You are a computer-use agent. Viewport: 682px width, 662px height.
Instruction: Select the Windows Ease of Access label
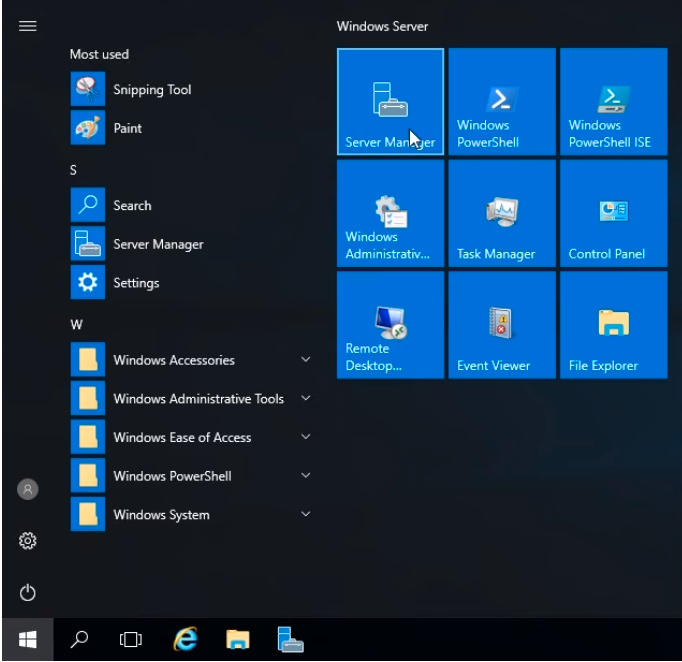point(182,437)
